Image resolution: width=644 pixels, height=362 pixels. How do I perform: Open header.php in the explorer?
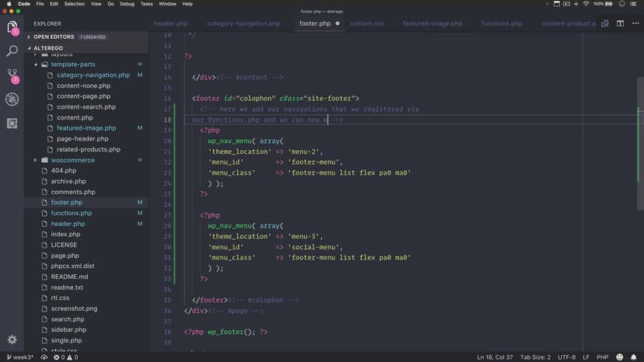point(68,224)
